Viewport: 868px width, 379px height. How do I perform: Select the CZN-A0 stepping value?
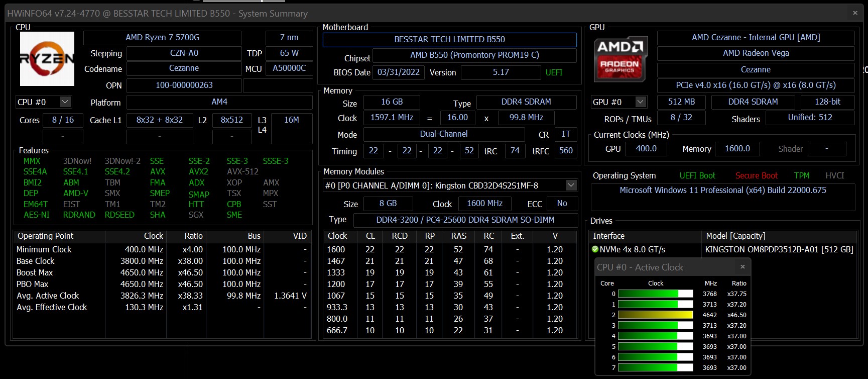pos(184,53)
